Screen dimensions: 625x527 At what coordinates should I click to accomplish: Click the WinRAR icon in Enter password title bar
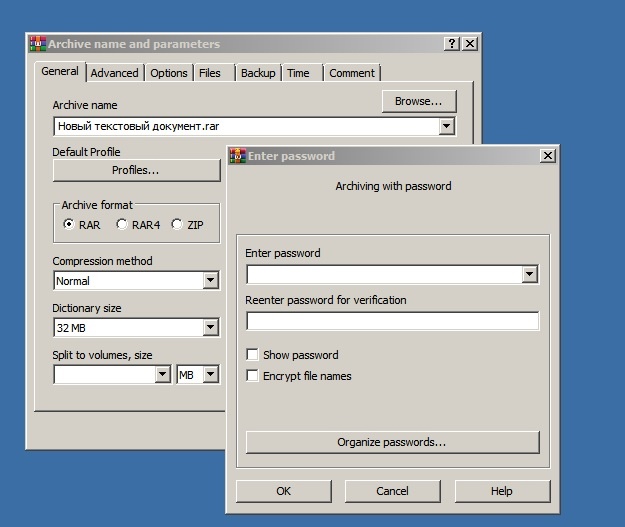click(x=238, y=155)
